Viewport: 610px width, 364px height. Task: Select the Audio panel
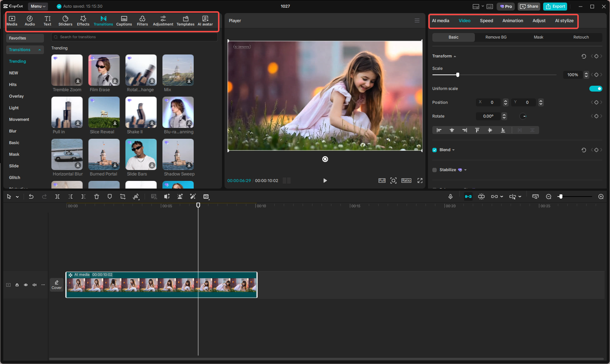[x=29, y=20]
